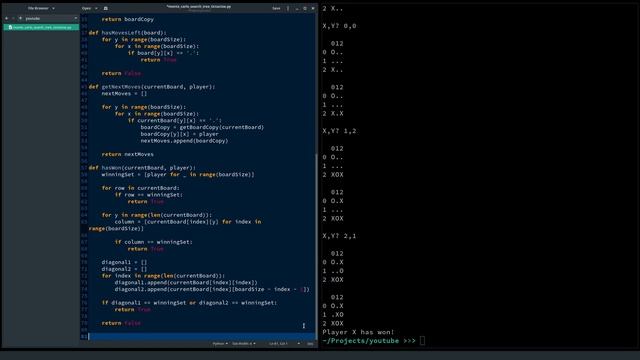
Task: Change Tab Width setting in status bar
Action: point(244,344)
